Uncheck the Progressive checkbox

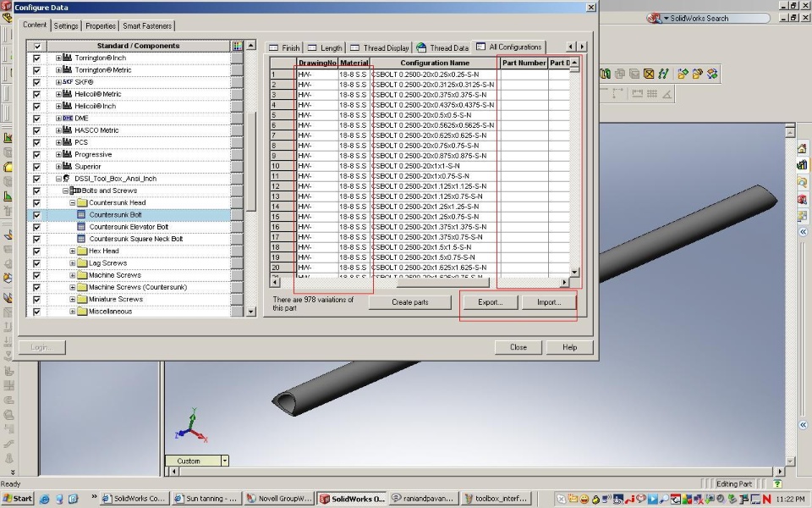coord(36,154)
